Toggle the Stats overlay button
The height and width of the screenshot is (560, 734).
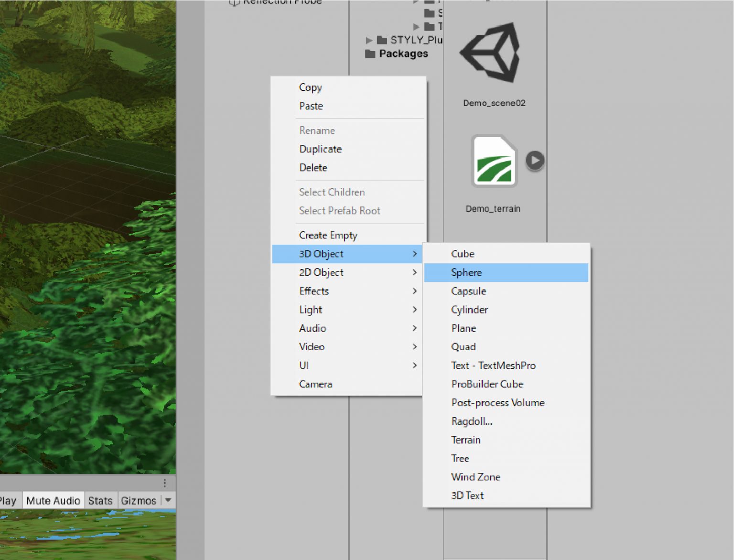click(100, 501)
